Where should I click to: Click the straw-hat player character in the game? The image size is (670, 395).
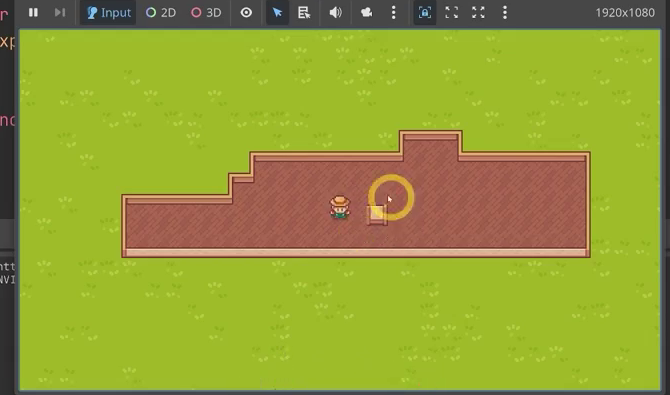point(340,207)
